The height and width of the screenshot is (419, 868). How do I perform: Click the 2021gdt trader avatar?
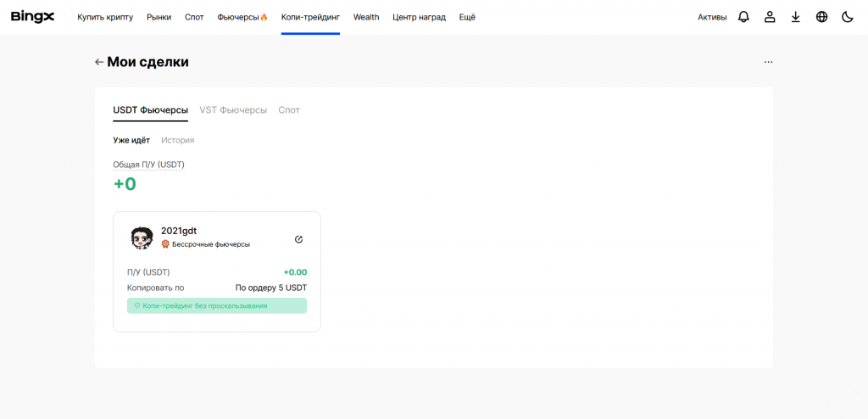tap(142, 238)
